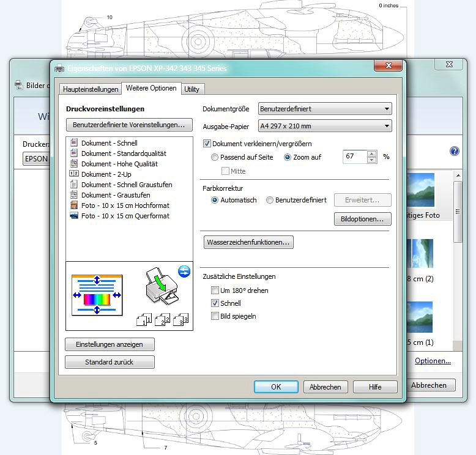
Task: Open the Utility tab
Action: [192, 89]
